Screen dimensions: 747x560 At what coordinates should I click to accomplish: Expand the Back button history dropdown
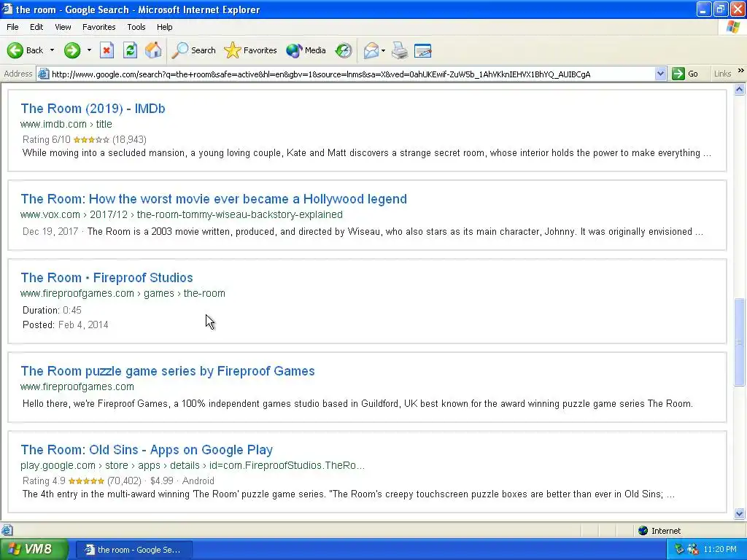(52, 50)
